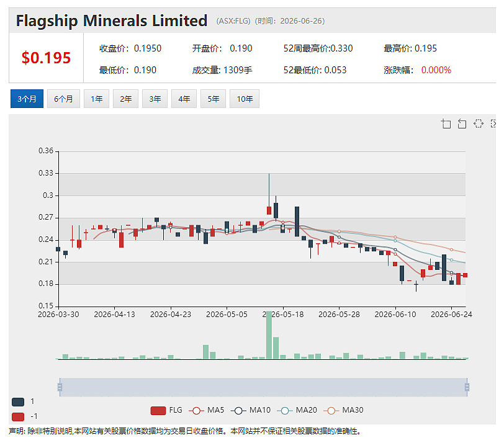Click the 2026-04-23 x-axis date label
The height and width of the screenshot is (448, 504).
click(171, 315)
